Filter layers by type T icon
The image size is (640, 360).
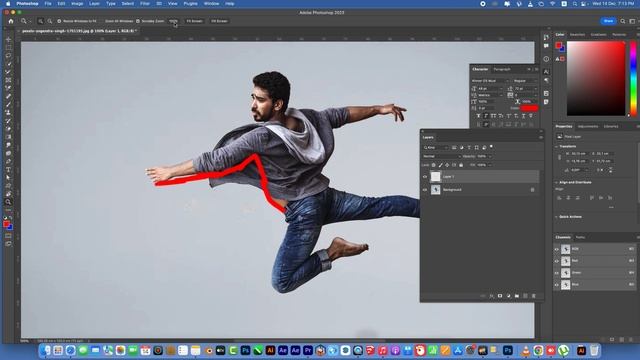(469, 147)
